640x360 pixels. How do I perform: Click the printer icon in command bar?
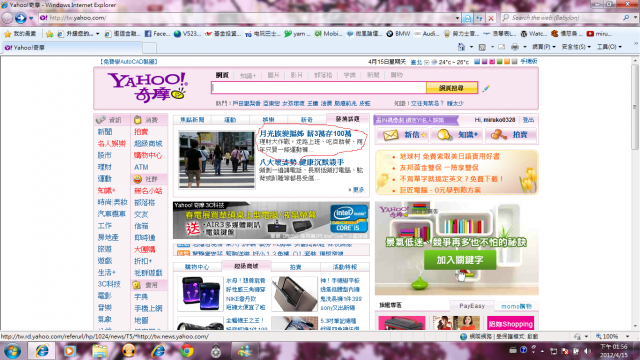point(515,47)
